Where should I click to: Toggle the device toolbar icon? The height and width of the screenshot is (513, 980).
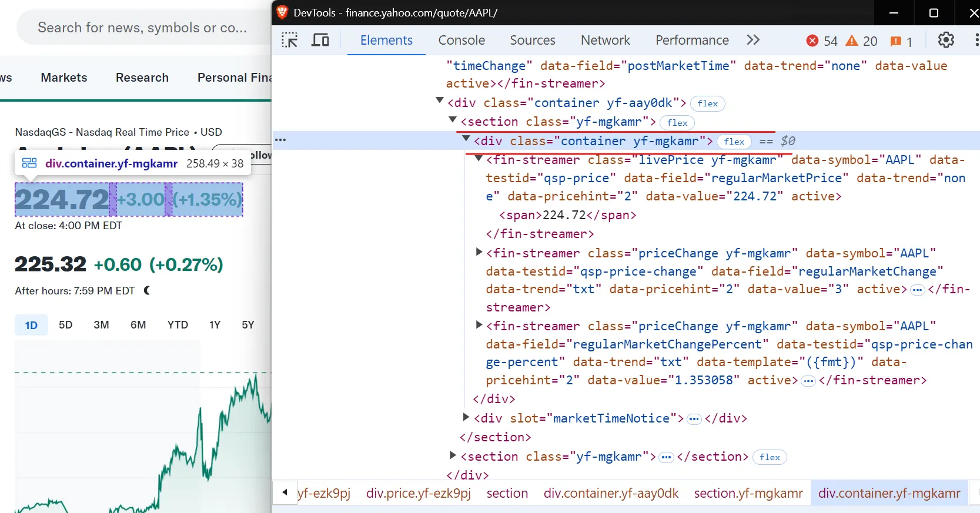point(320,40)
